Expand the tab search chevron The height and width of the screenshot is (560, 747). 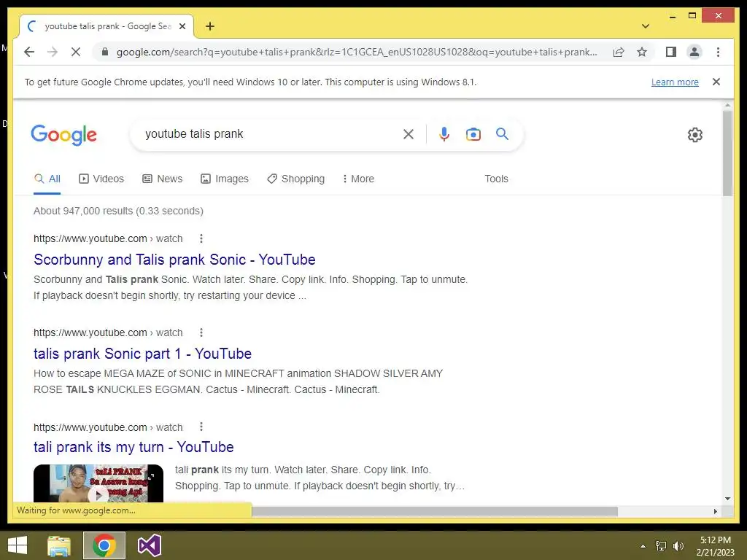[x=646, y=26]
